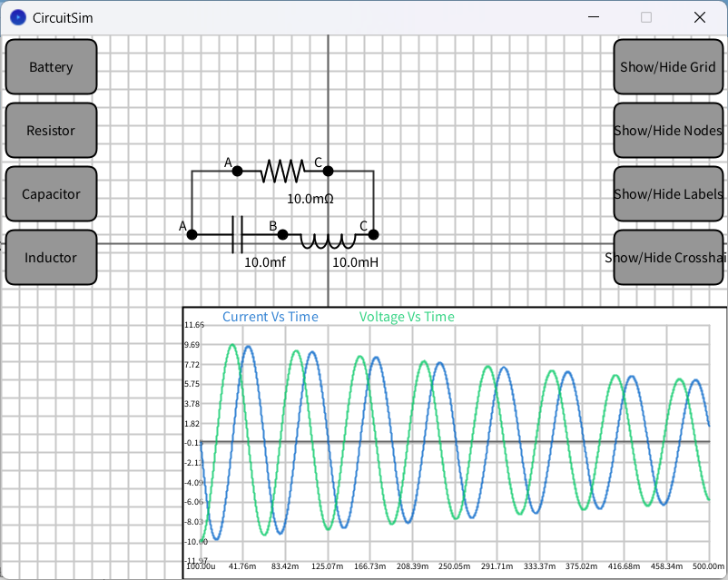
Task: Toggle Show/Hide Crosshair
Action: [x=668, y=258]
